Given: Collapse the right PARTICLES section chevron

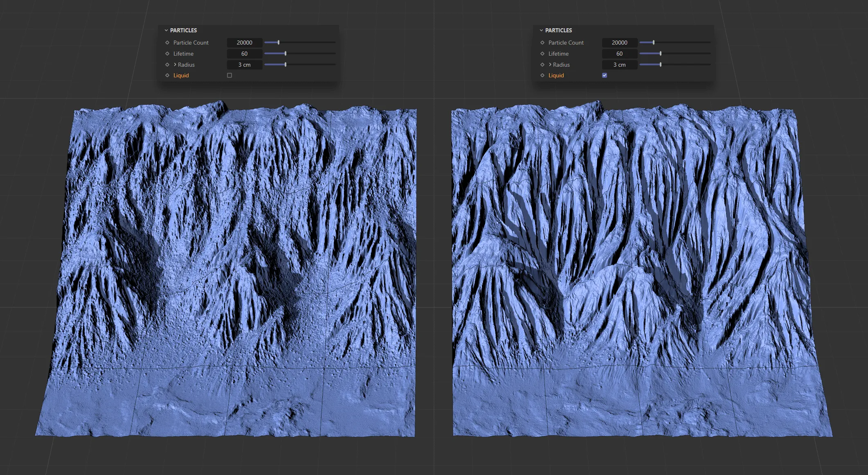Looking at the screenshot, I should tap(541, 30).
